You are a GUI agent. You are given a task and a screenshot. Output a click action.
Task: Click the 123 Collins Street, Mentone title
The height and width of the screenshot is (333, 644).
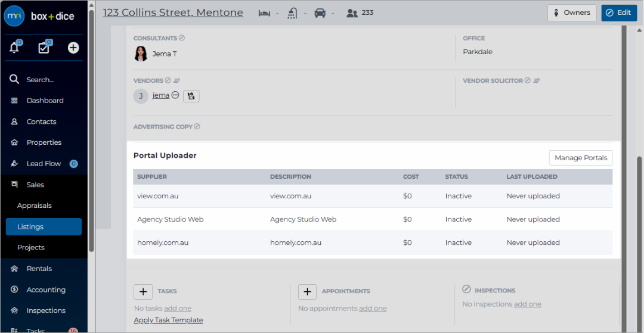coord(173,13)
